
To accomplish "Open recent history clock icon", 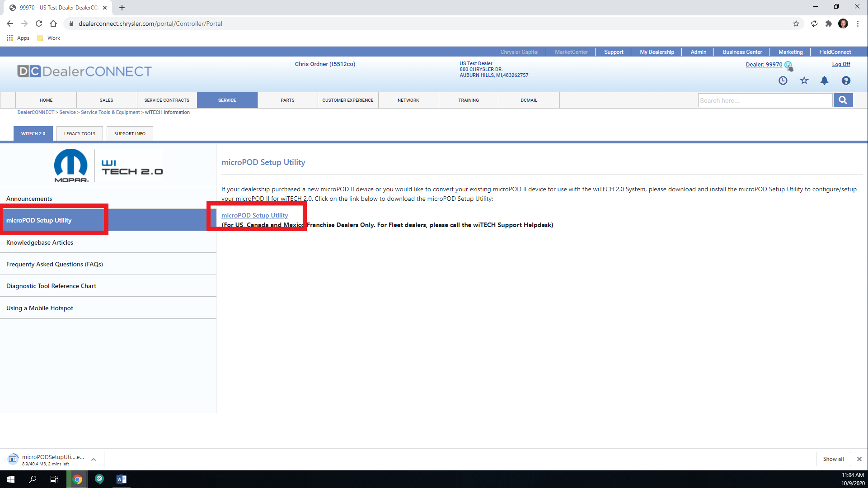I will pos(783,81).
